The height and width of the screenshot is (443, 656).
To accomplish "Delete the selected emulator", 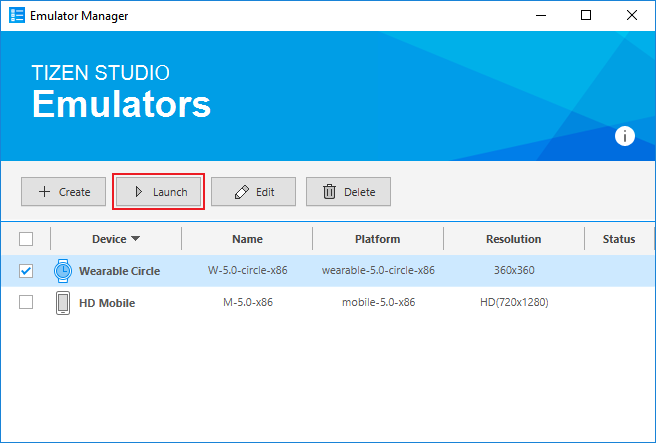I will pos(348,192).
